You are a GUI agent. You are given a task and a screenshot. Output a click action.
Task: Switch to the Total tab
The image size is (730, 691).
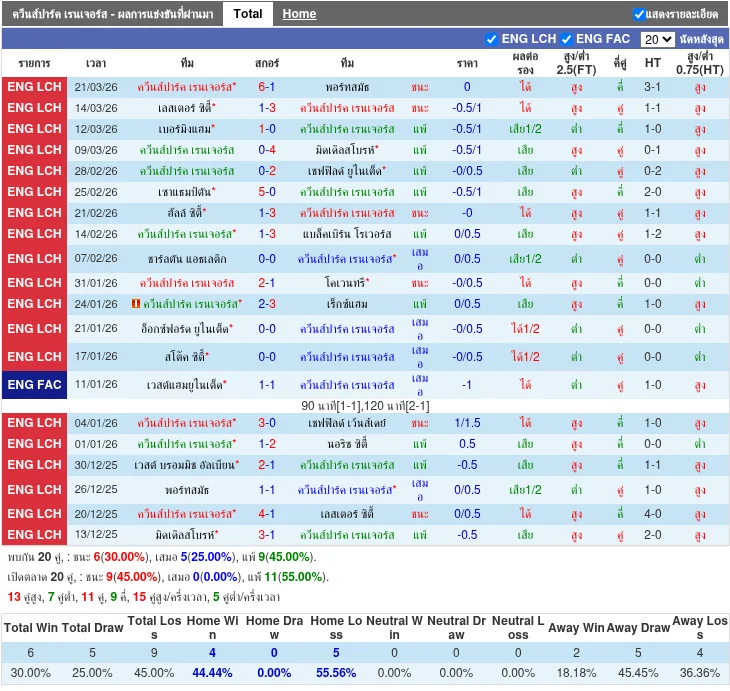pyautogui.click(x=247, y=14)
